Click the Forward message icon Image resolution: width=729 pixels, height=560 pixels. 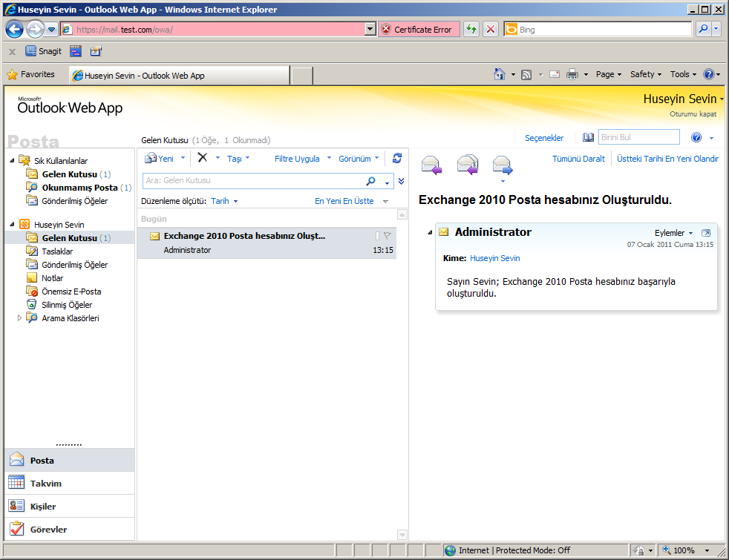click(x=502, y=165)
